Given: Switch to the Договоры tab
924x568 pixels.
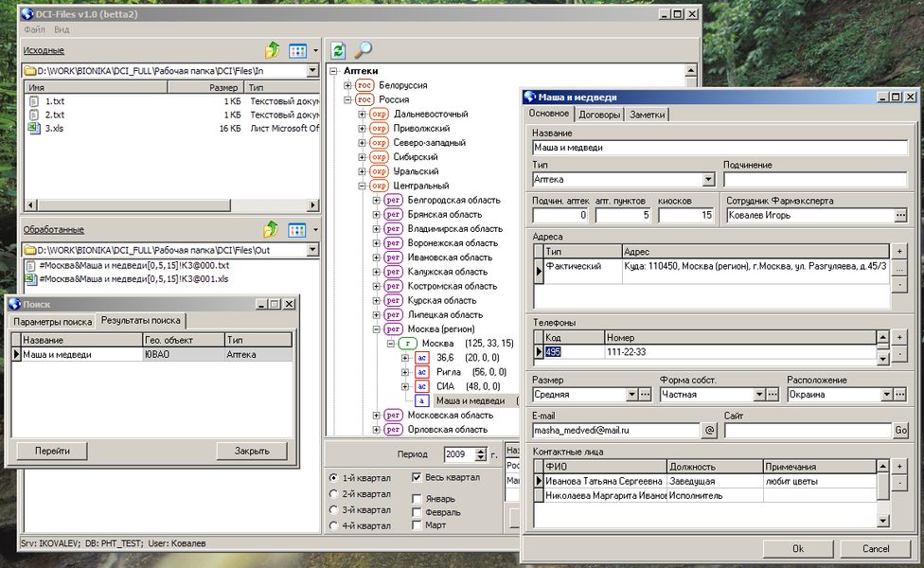Looking at the screenshot, I should click(x=599, y=115).
